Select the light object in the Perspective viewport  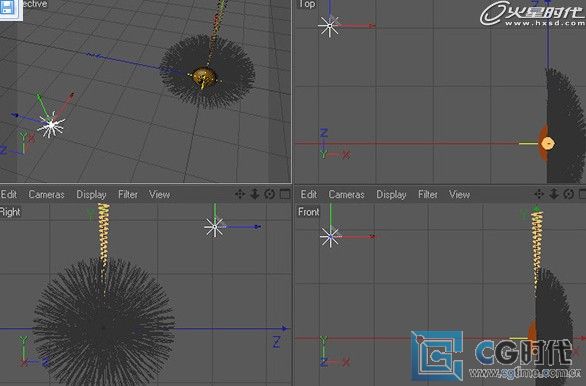51,126
